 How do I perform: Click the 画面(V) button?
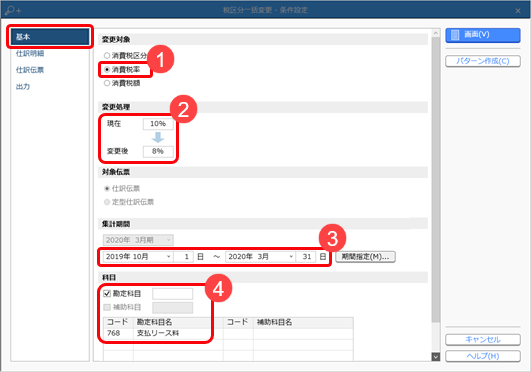(483, 35)
